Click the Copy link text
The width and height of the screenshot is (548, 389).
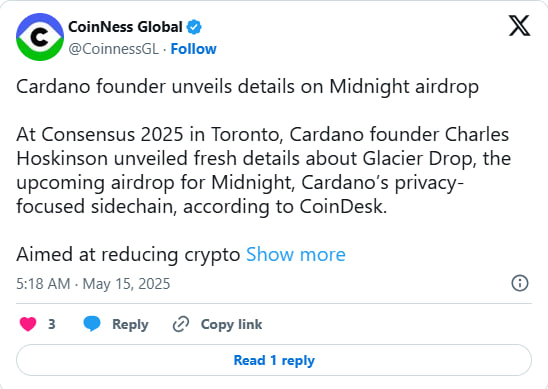tap(231, 324)
